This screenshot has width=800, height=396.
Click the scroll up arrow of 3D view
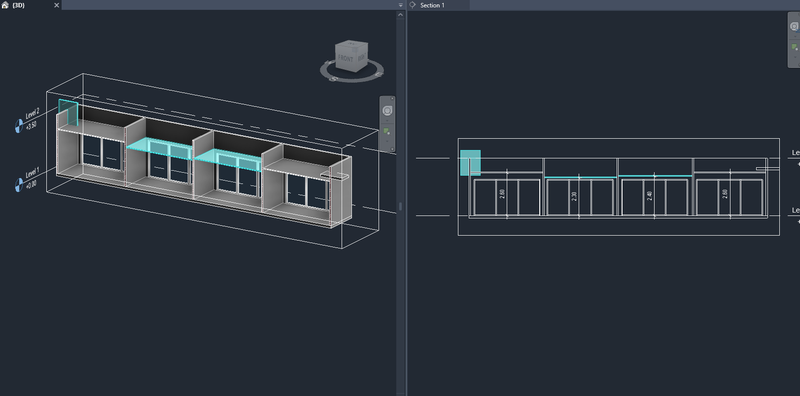point(401,15)
